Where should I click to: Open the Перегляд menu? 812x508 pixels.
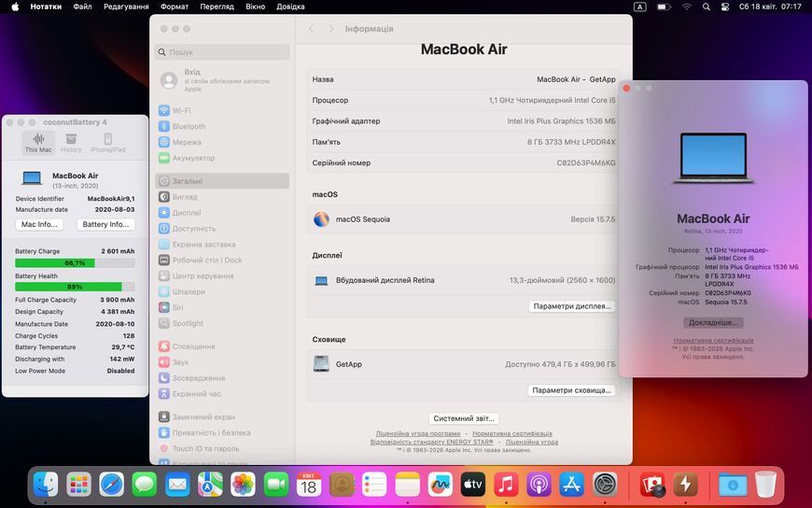coord(217,7)
